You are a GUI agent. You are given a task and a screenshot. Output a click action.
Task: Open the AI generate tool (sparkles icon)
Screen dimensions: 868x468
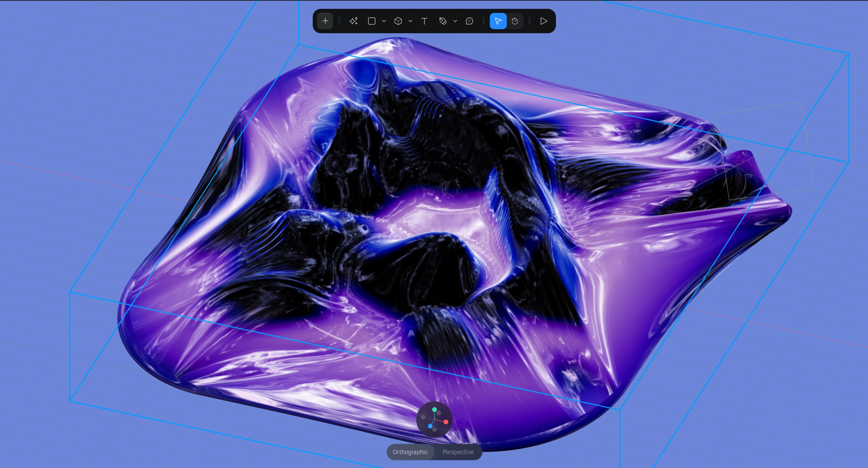point(353,21)
